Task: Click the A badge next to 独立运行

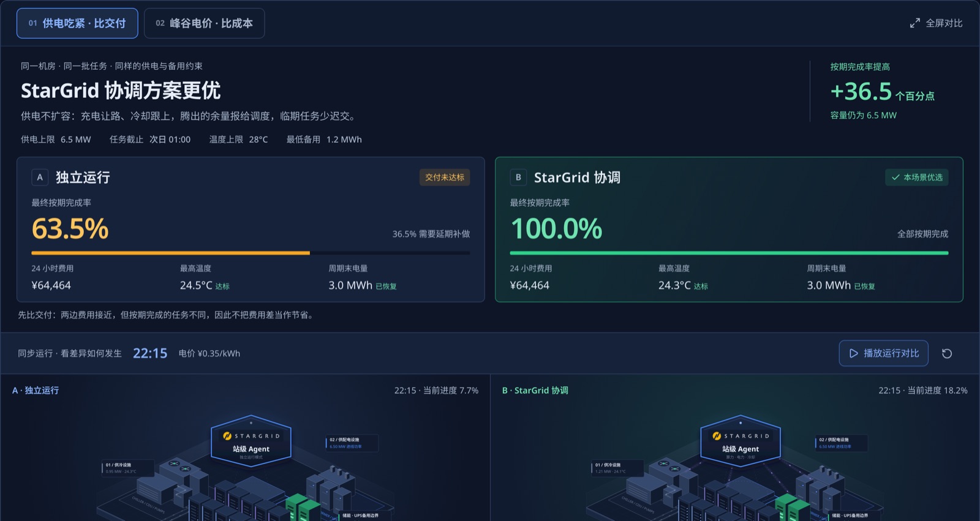Action: tap(40, 178)
